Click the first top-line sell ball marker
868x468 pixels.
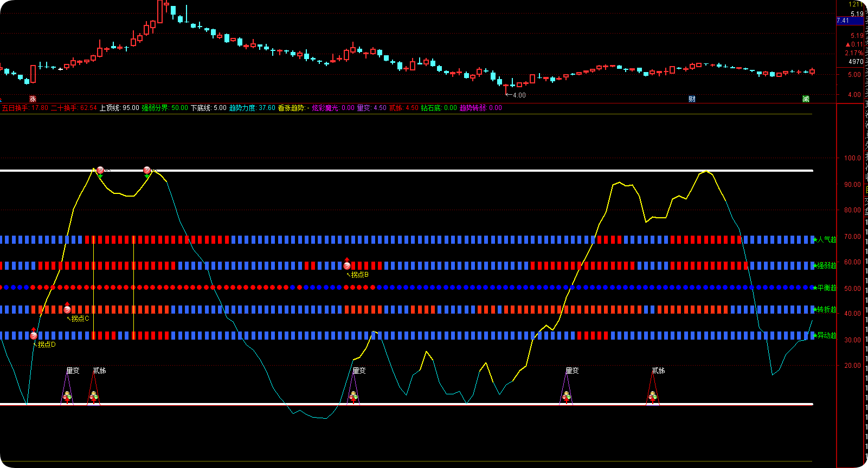pos(100,171)
